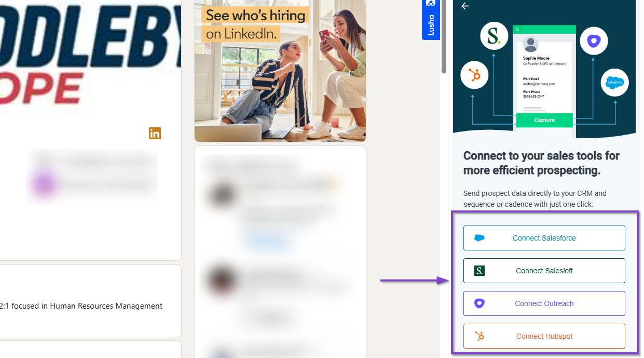Click the Salesloft circle logo in illustration
The height and width of the screenshot is (358, 644).
(494, 36)
